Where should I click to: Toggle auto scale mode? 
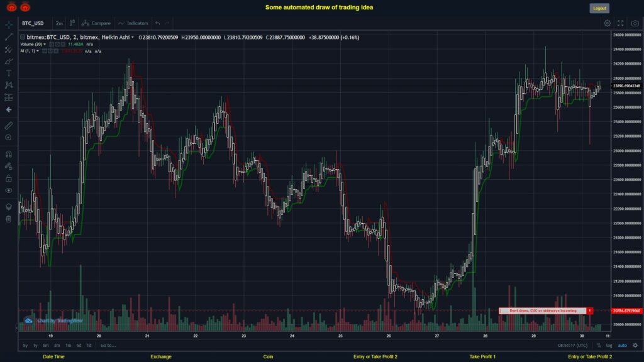(622, 346)
